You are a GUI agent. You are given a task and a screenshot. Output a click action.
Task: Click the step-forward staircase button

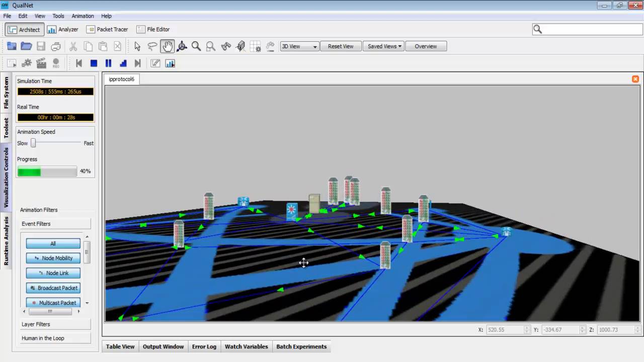click(123, 63)
